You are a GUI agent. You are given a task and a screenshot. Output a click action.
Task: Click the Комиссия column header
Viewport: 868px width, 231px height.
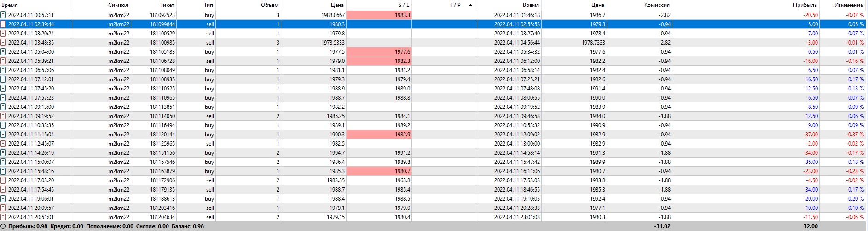(x=657, y=5)
